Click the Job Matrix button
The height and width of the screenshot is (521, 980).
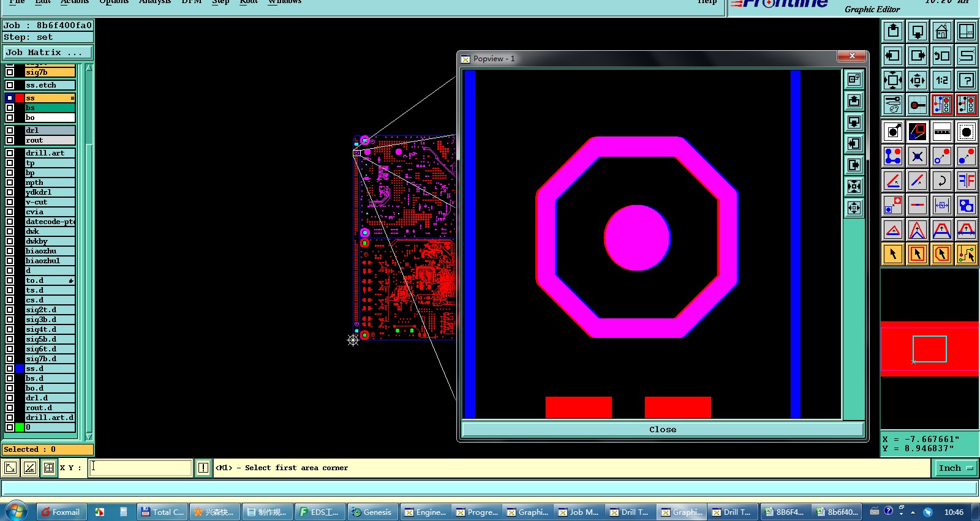pos(47,53)
